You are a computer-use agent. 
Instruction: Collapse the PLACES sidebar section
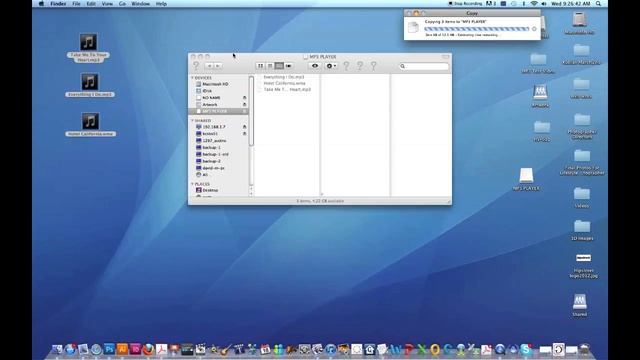[192, 184]
